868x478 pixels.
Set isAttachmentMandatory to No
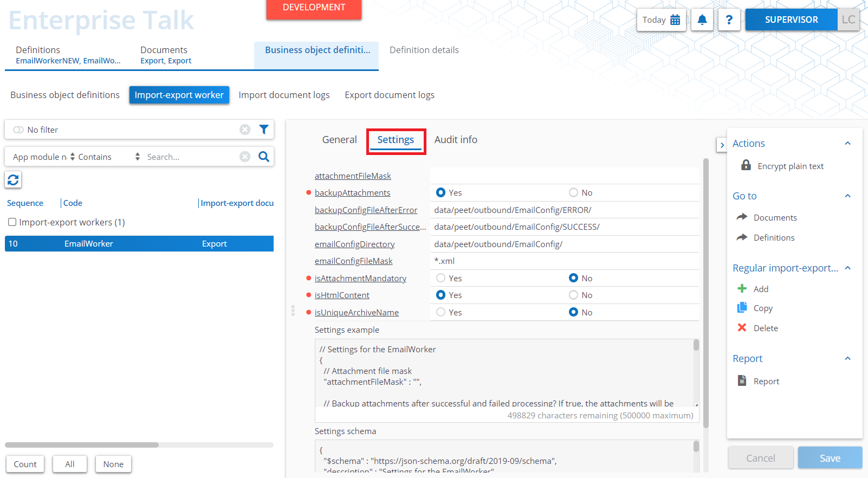(573, 278)
